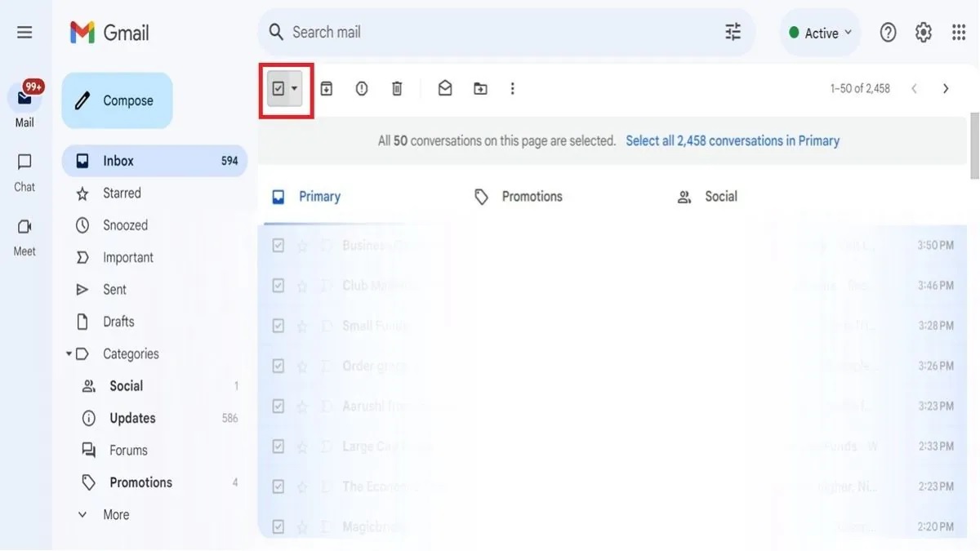Open the select dropdown arrow beside checkbox
Viewport: 980px width, 551px height.
(x=295, y=88)
